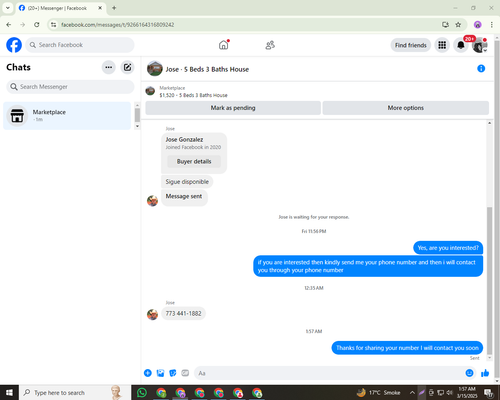View site information icon in address bar
This screenshot has height=400, width=500.
coord(54,25)
